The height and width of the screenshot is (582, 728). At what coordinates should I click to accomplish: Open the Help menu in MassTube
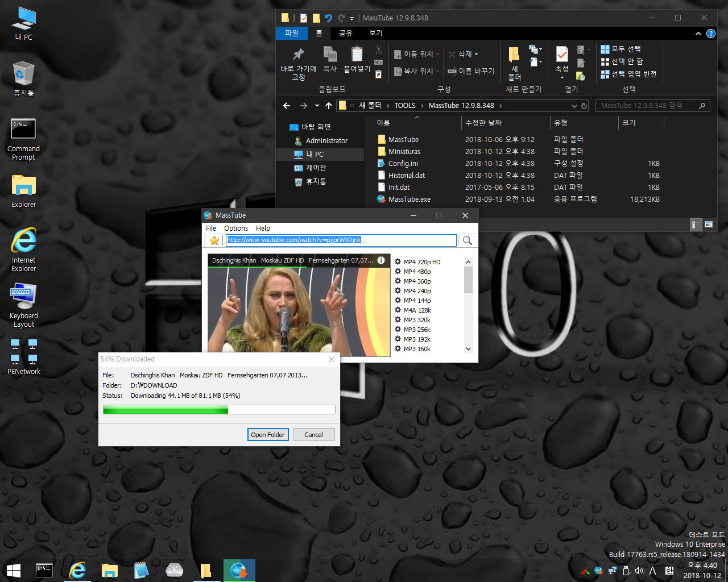point(263,228)
